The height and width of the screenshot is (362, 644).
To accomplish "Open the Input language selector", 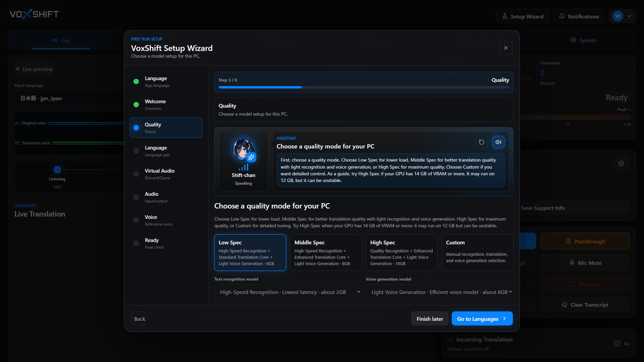I will coord(69,98).
